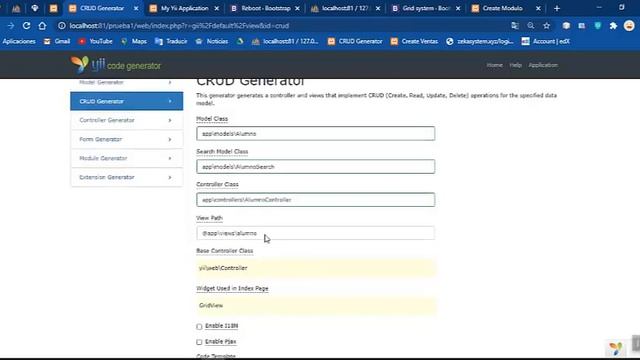640x360 pixels.
Task: Click the forward navigation arrow
Action: pyautogui.click(x=11, y=26)
